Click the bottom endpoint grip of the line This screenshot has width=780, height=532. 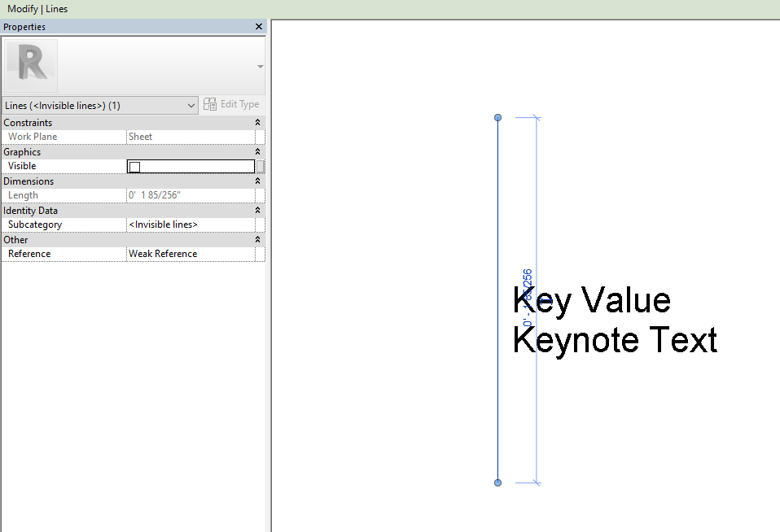pos(498,482)
